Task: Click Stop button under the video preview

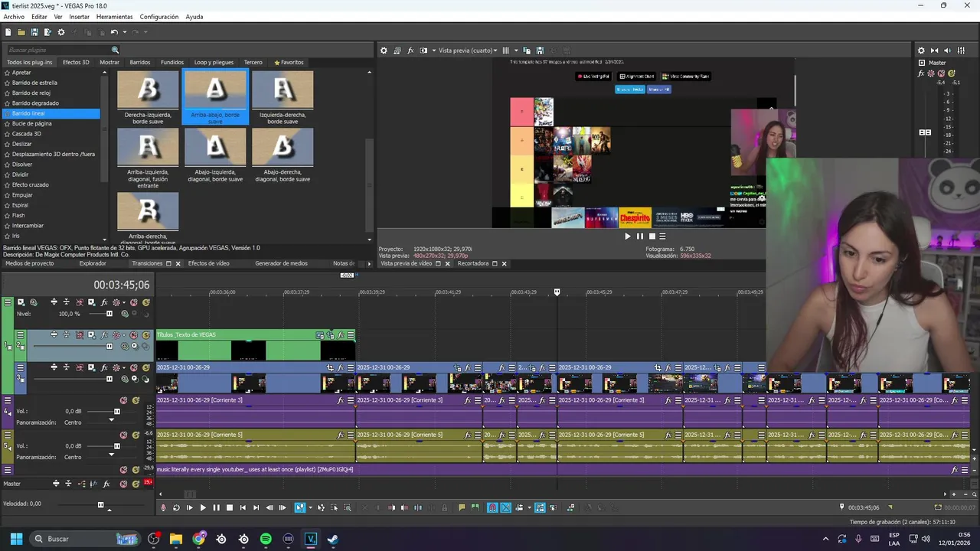Action: (x=652, y=236)
